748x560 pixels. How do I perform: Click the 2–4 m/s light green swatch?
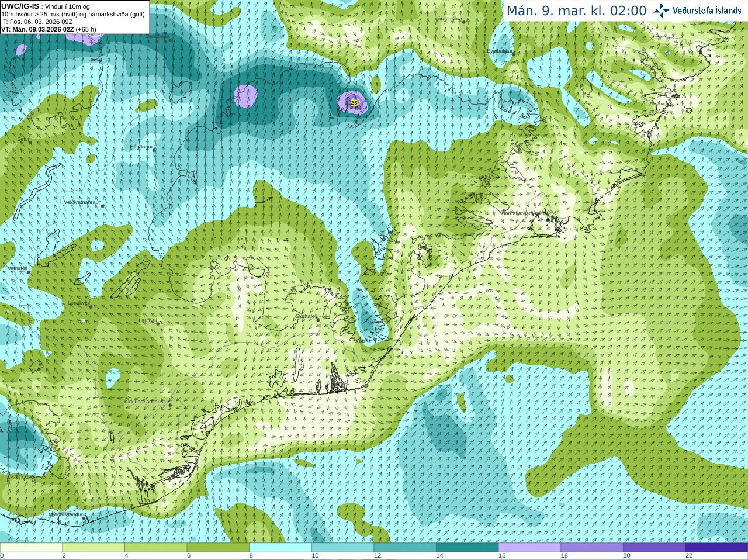pos(93,548)
